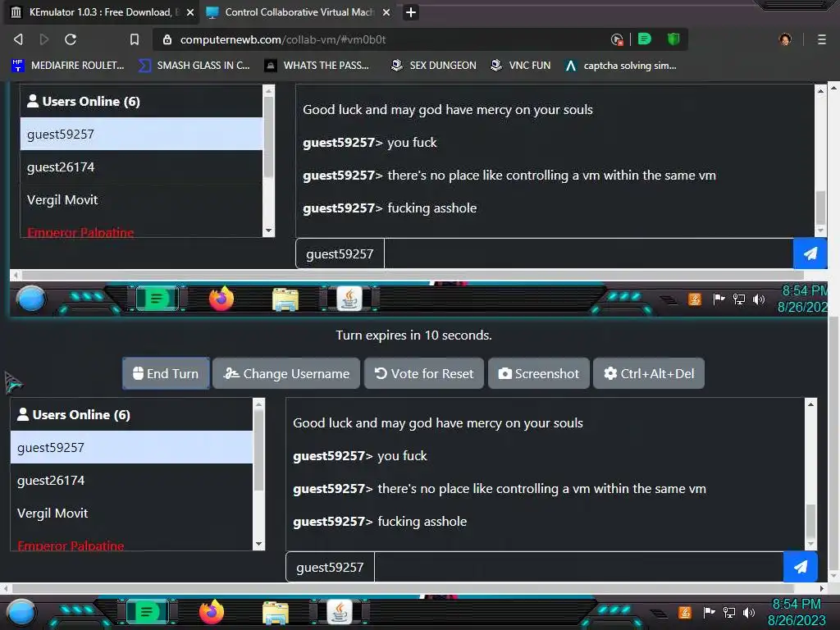
Task: Open Start orb on bottom taskbar
Action: click(21, 612)
